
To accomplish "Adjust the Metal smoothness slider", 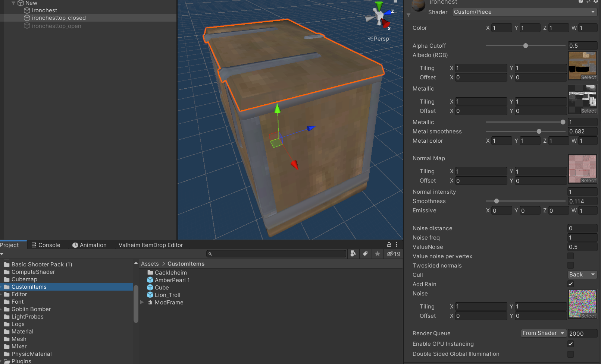I will [539, 131].
